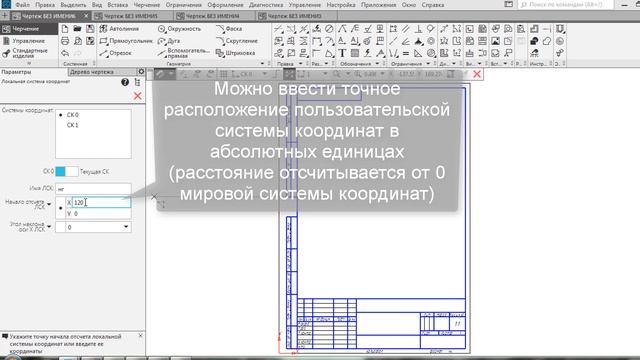Click the diameter symbol icon
This screenshot has height=360, width=640.
pyautogui.click(x=329, y=29)
